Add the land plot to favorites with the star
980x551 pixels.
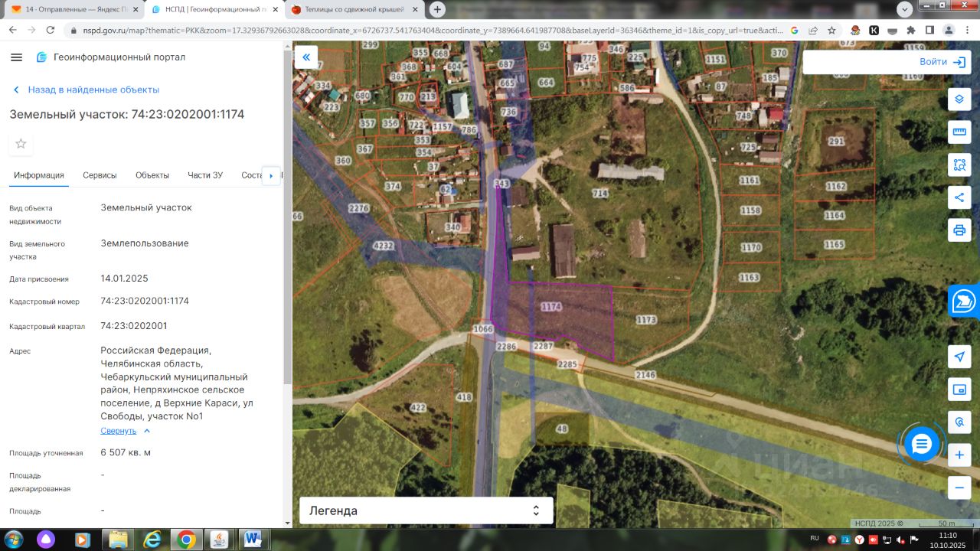tap(21, 144)
